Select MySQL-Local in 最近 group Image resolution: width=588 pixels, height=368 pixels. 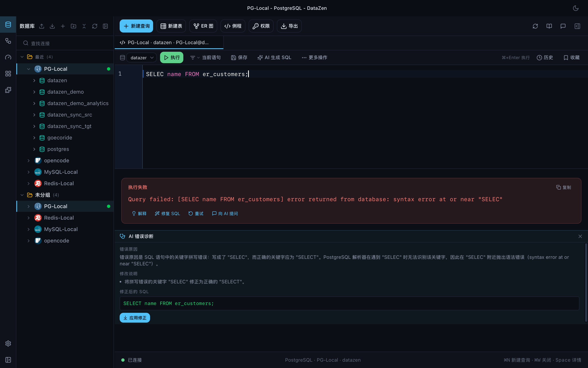[65, 172]
